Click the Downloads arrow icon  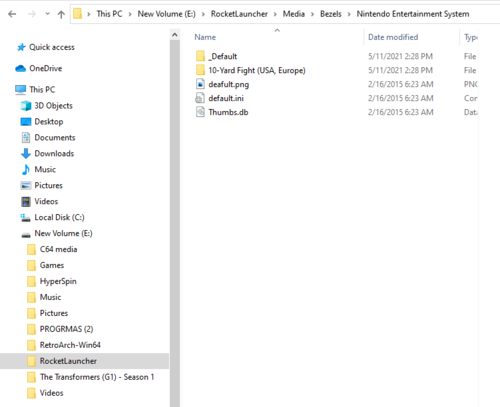click(x=26, y=154)
